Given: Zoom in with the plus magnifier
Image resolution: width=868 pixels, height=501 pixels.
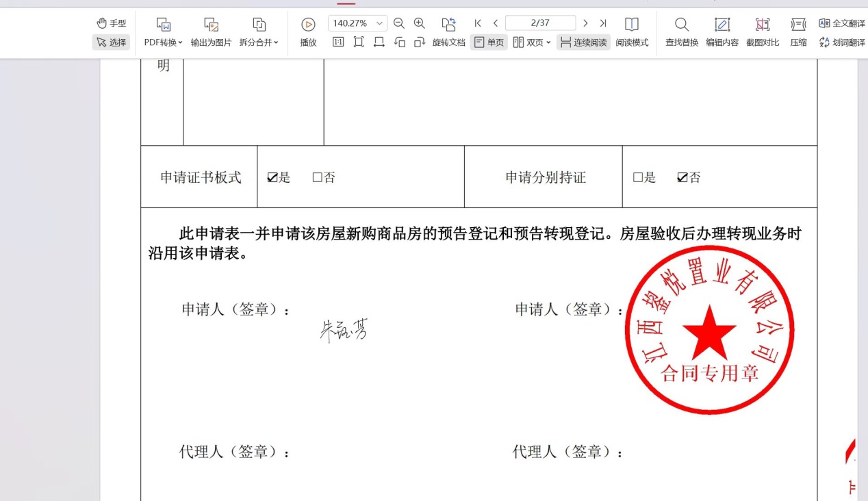Looking at the screenshot, I should pyautogui.click(x=420, y=23).
